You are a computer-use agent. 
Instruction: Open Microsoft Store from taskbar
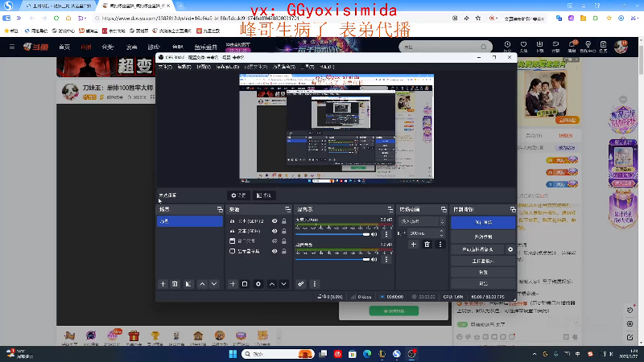pos(353,354)
